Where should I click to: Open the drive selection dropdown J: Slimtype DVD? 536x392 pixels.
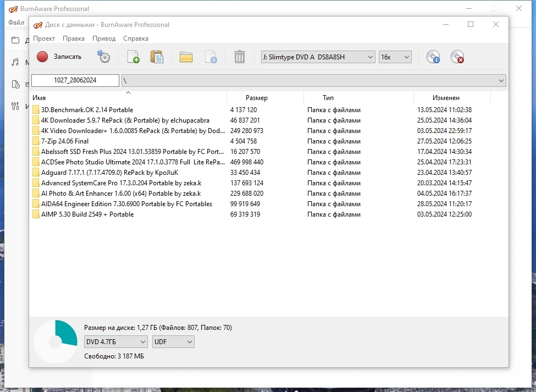point(318,57)
